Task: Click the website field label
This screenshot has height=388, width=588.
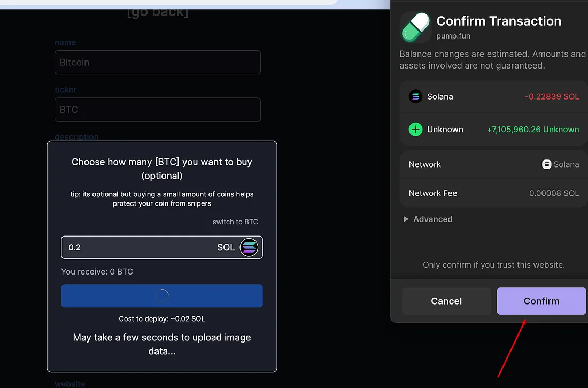Action: [x=69, y=384]
